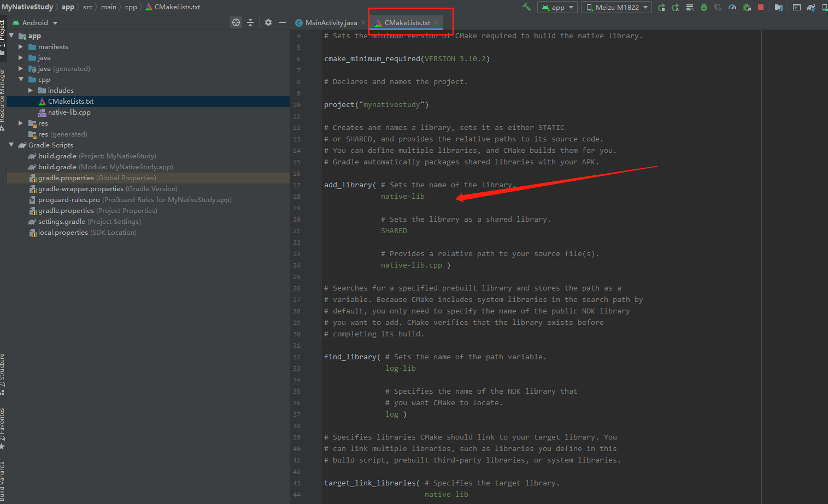This screenshot has height=504, width=828.
Task: Expand the java (generated) folder
Action: coord(21,68)
